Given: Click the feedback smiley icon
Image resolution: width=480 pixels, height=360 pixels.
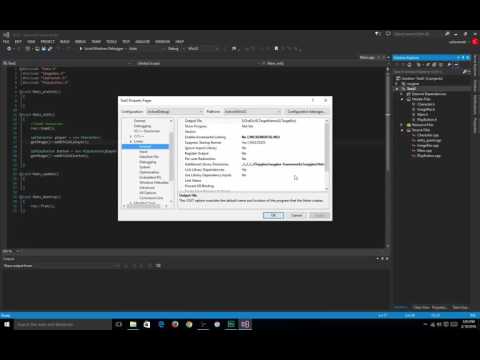Looking at the screenshot, I should [388, 34].
